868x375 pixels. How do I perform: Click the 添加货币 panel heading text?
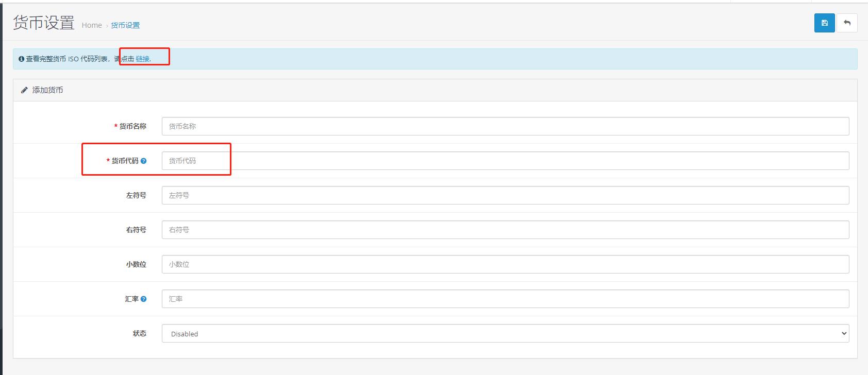[47, 90]
